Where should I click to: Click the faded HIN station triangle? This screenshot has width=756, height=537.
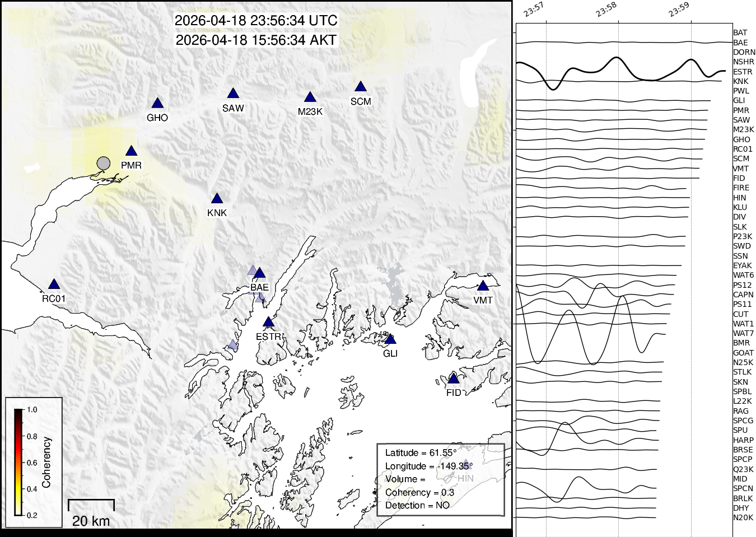[x=465, y=464]
